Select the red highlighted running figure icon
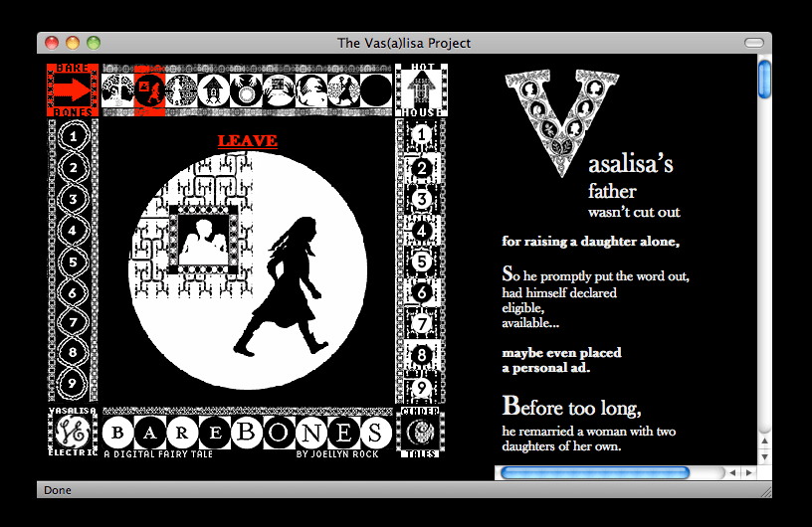812x527 pixels. pyautogui.click(x=149, y=90)
